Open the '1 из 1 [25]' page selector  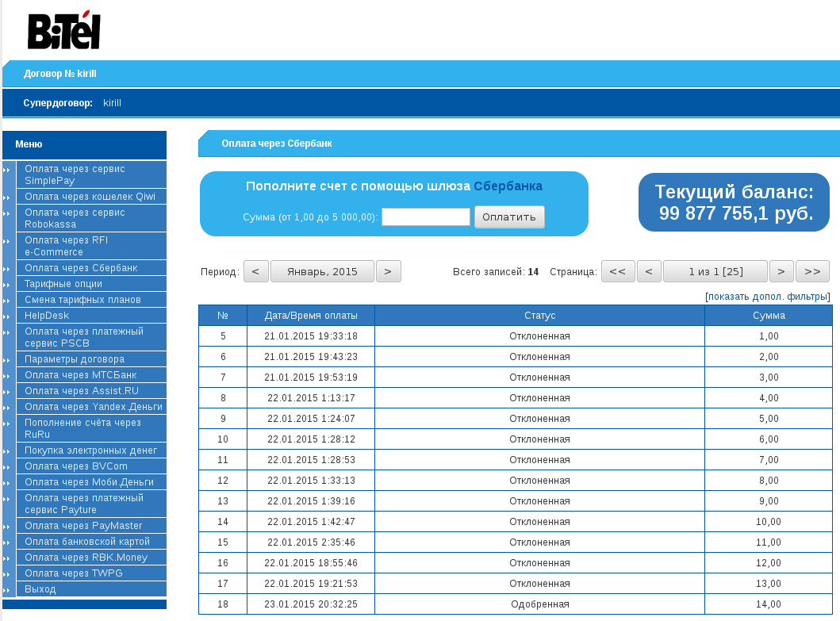[715, 272]
